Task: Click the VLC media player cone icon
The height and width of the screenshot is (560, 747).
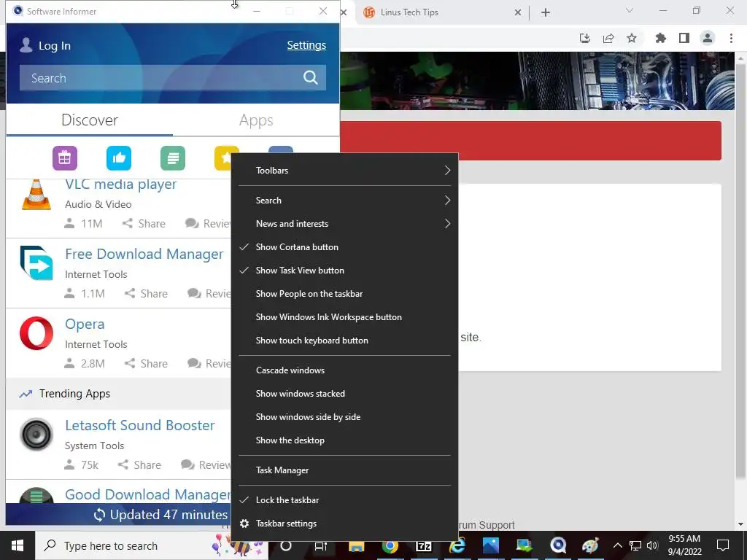Action: pyautogui.click(x=36, y=195)
